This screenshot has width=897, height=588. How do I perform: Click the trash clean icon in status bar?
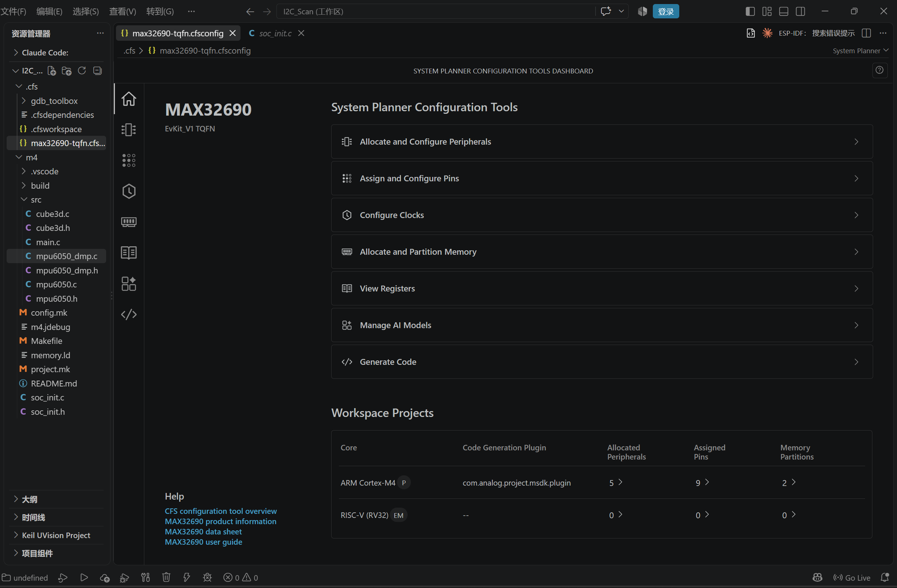(166, 577)
